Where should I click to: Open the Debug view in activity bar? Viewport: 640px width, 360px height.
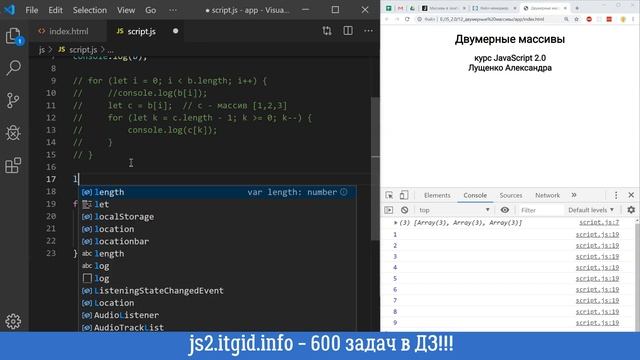point(13,133)
